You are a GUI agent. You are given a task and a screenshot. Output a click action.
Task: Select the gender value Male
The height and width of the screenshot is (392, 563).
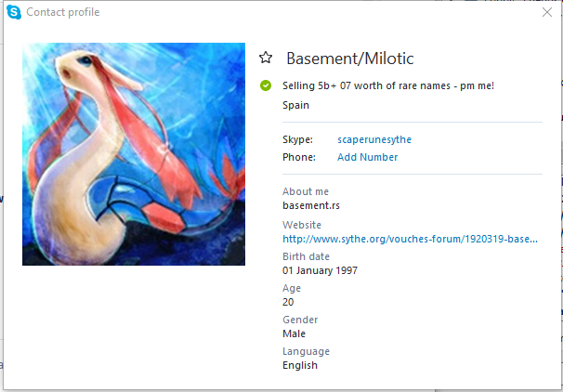[295, 333]
